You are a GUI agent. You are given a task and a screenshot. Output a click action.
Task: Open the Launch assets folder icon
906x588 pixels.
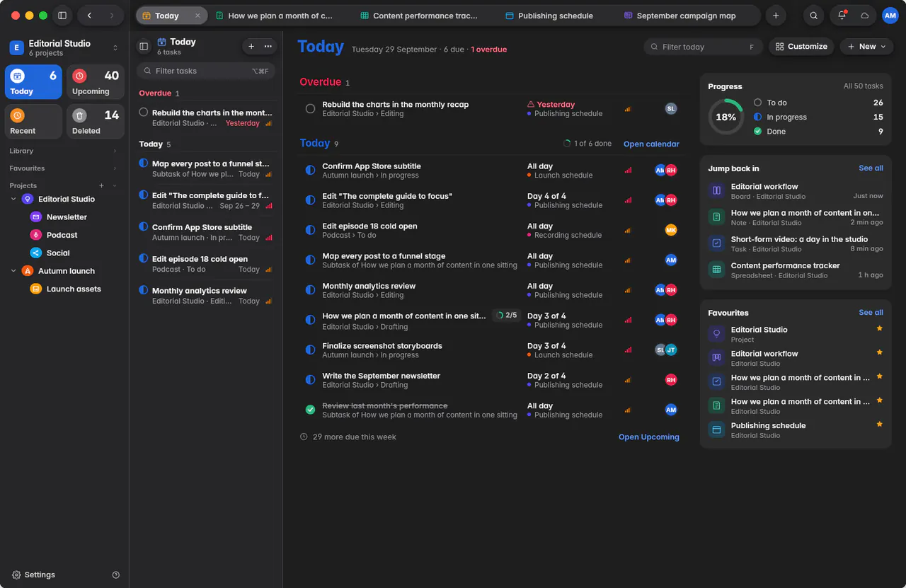pyautogui.click(x=35, y=289)
